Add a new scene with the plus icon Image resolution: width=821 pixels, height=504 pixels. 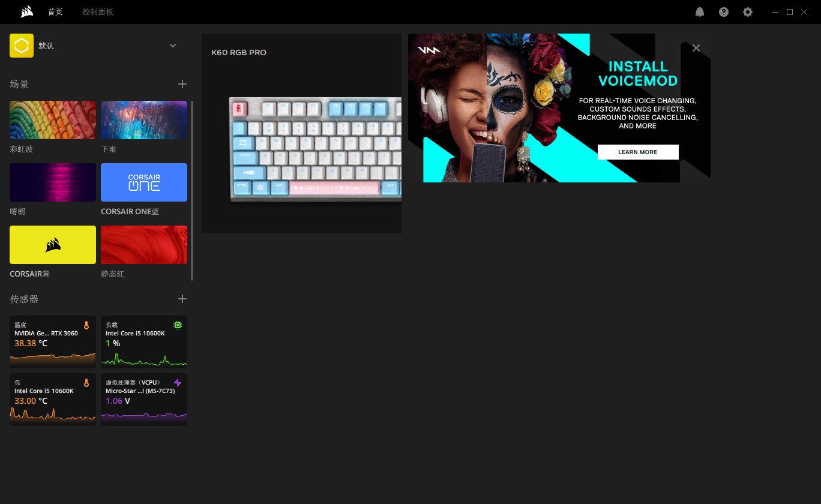[182, 84]
